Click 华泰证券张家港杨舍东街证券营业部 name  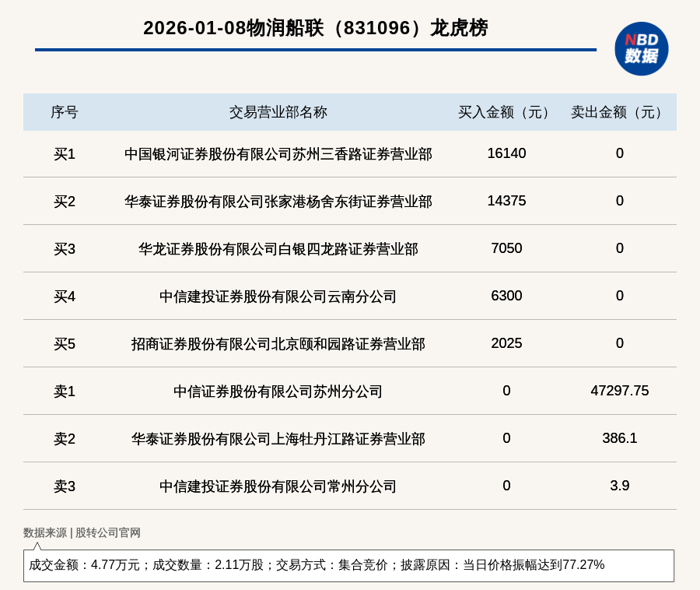pyautogui.click(x=278, y=202)
